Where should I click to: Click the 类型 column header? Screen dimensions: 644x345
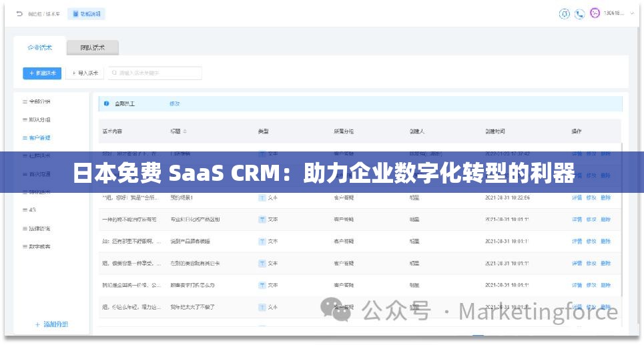coord(263,131)
